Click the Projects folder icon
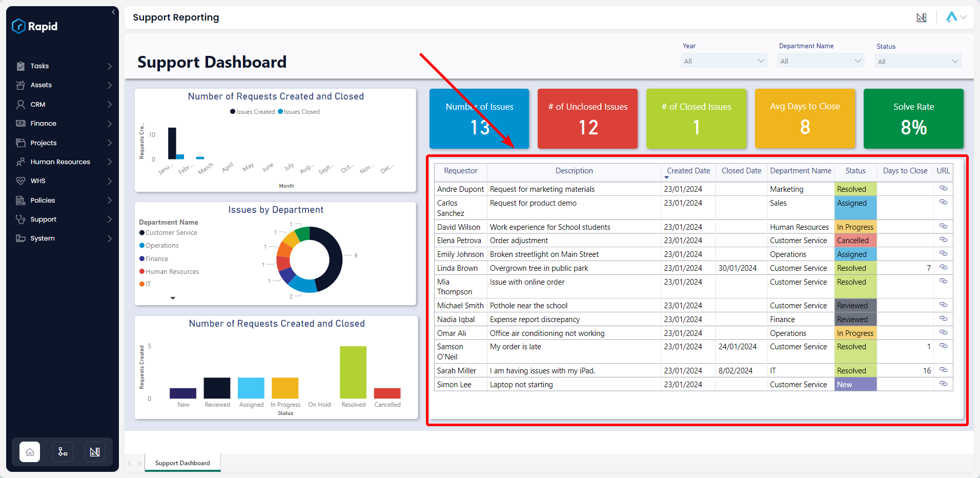The width and height of the screenshot is (980, 478). 21,143
